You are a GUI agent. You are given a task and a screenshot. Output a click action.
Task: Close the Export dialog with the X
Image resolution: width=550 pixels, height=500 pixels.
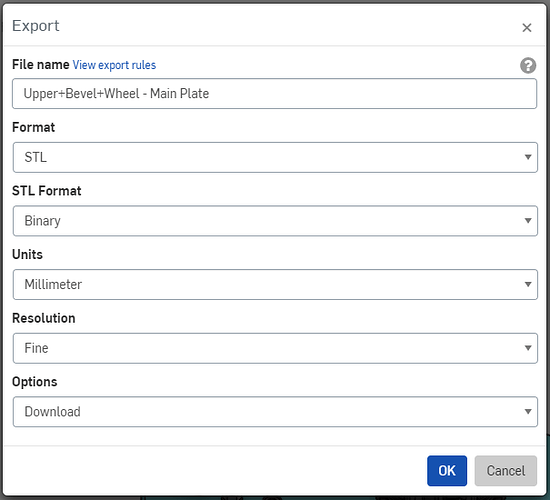pyautogui.click(x=526, y=28)
